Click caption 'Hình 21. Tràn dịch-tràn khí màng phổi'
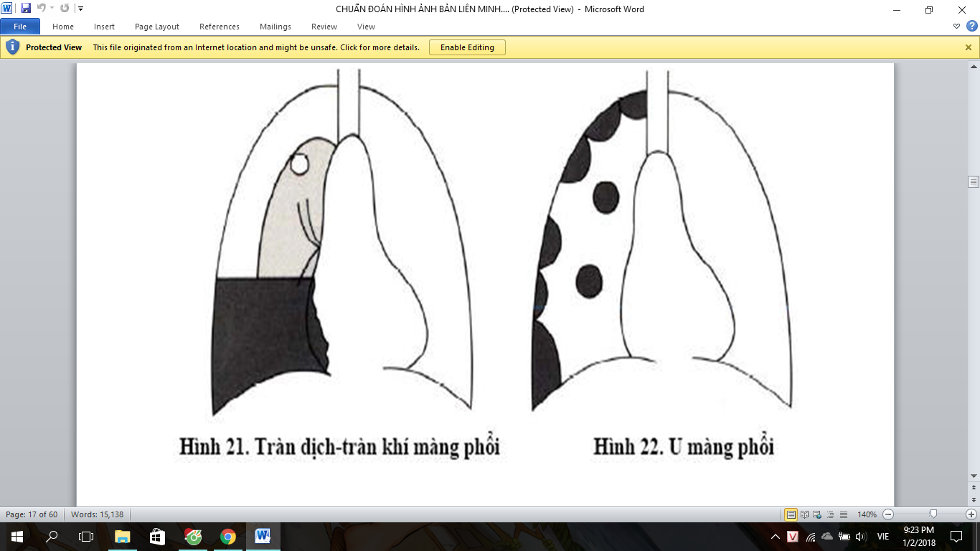This screenshot has height=551, width=980. [x=339, y=447]
